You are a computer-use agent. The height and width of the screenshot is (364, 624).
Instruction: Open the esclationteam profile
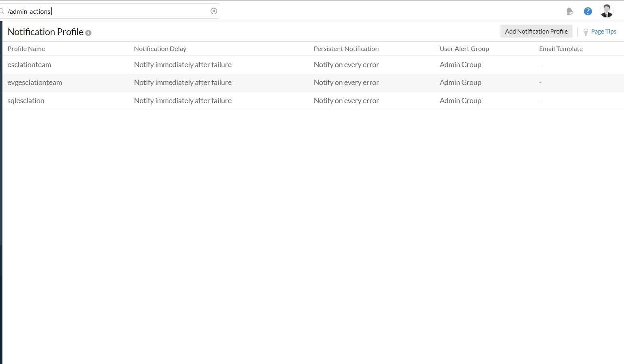click(x=29, y=65)
